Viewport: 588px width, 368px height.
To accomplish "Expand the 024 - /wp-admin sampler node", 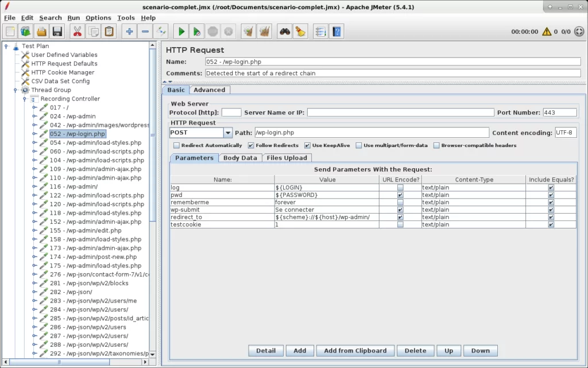I will [34, 116].
